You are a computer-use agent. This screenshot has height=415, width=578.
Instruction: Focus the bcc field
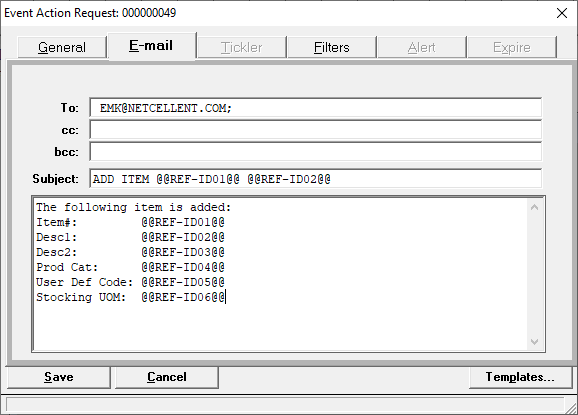316,152
